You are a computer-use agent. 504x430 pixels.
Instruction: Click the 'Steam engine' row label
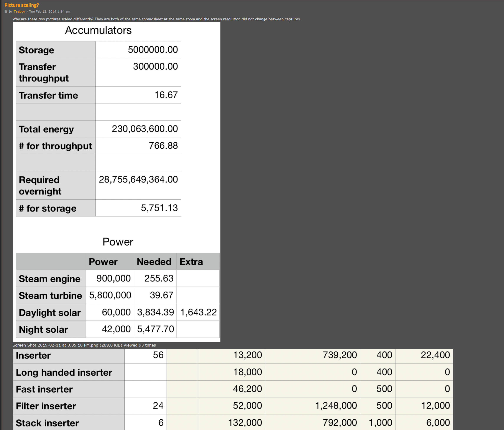pyautogui.click(x=50, y=279)
